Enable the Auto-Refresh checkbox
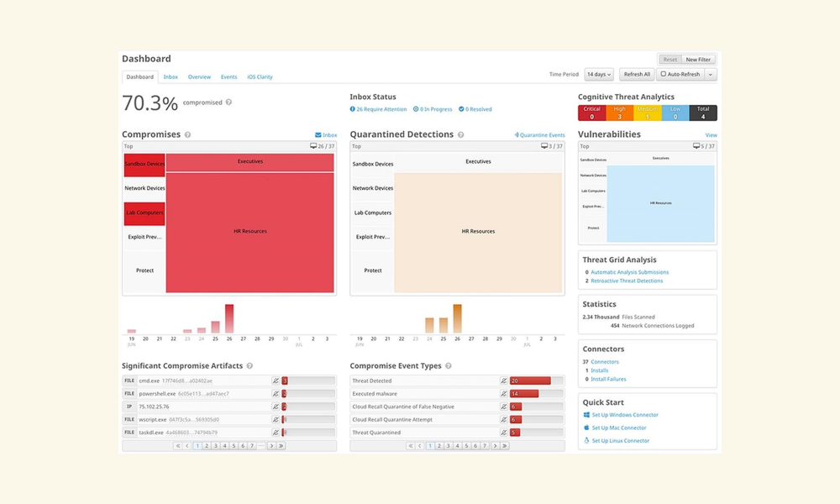Screen dimensions: 840x504 point(664,75)
